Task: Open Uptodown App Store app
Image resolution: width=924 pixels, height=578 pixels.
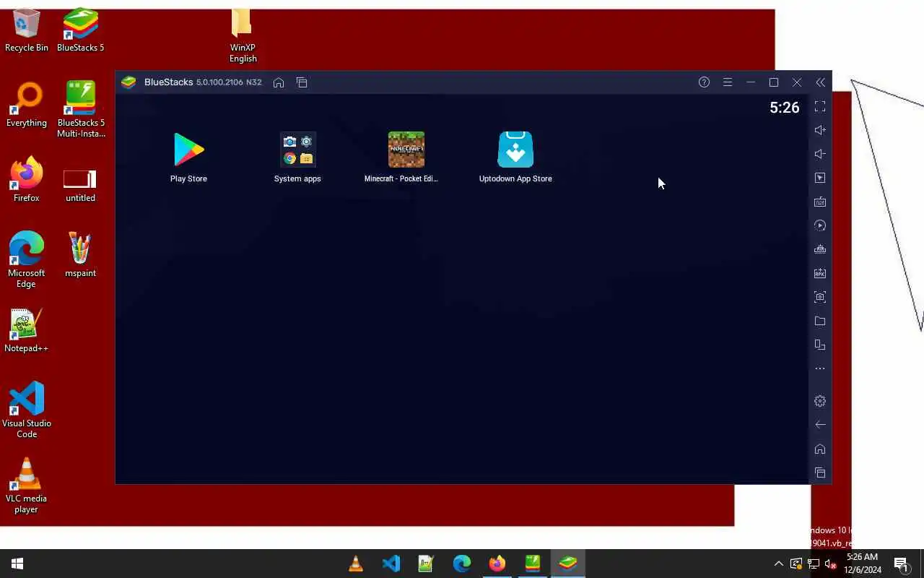Action: tap(515, 157)
